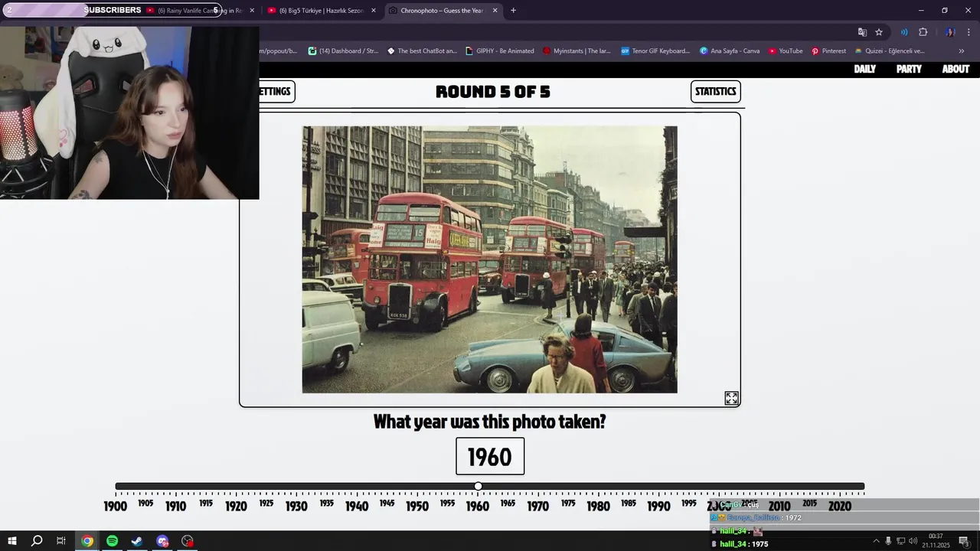The width and height of the screenshot is (980, 551).
Task: Click the 1980 mark on the timeline
Action: [598, 506]
